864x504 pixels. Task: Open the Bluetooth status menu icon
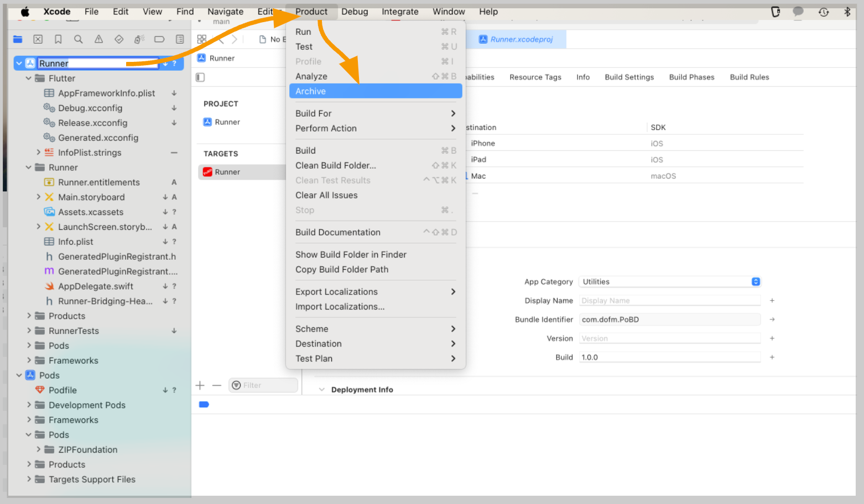(847, 12)
